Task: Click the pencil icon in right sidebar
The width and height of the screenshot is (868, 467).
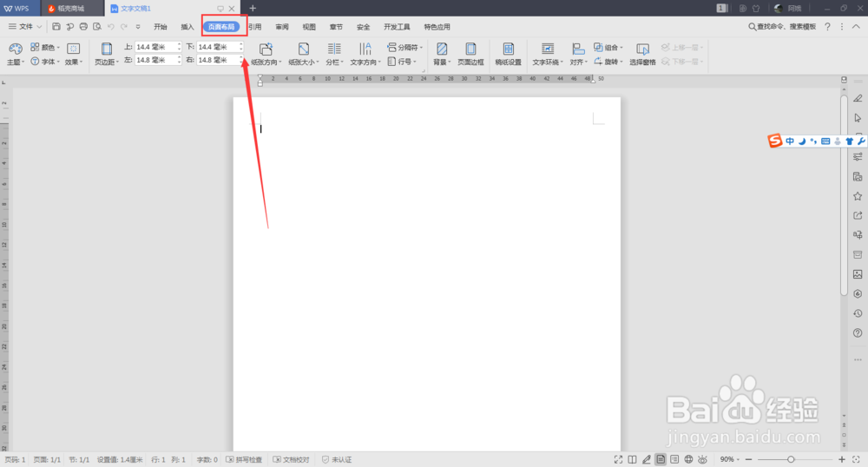Action: pyautogui.click(x=858, y=98)
